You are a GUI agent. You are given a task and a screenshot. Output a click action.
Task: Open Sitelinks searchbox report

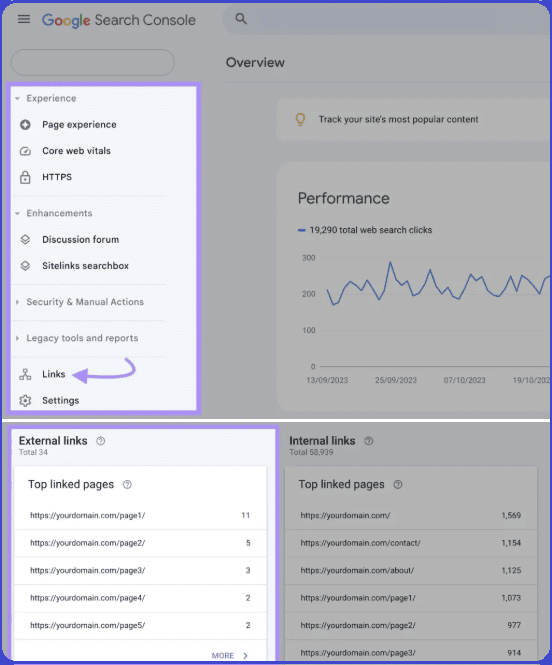click(85, 266)
